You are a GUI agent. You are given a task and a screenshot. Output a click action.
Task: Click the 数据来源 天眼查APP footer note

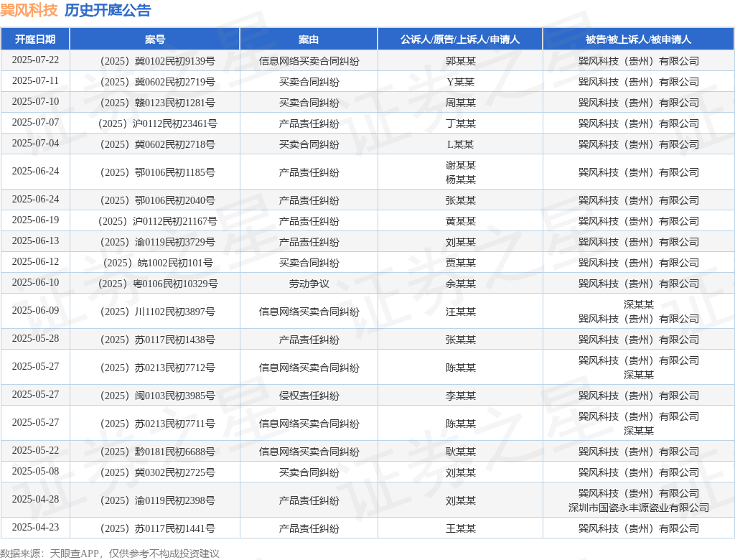(x=110, y=554)
